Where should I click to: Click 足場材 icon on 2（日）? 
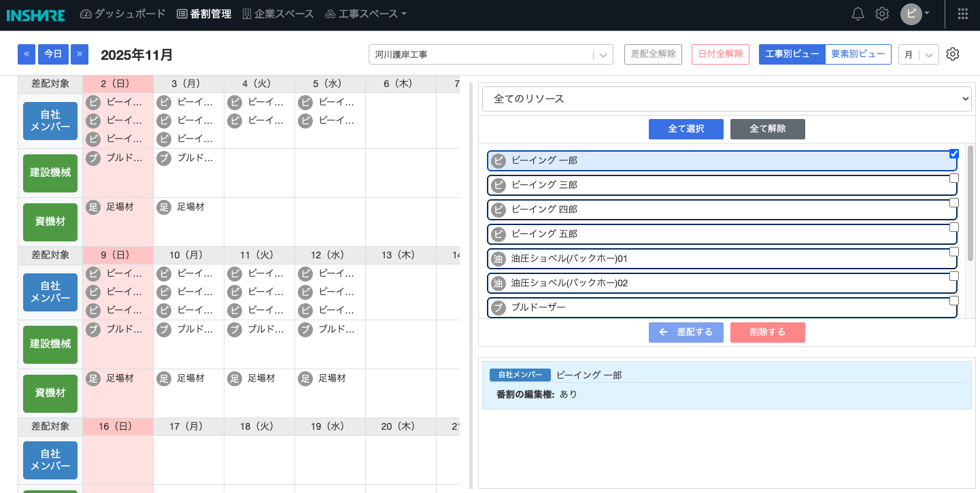click(93, 207)
